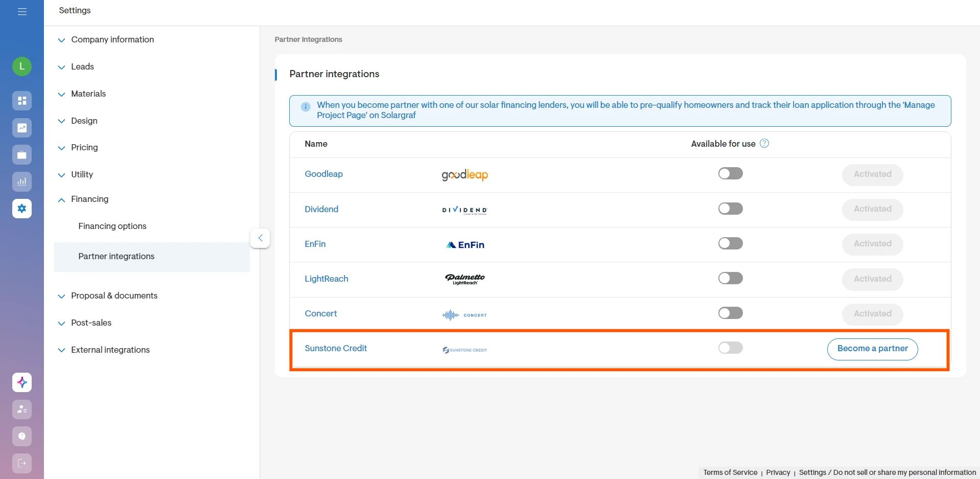Click the help icon beside Available for use
Image resolution: width=980 pixels, height=479 pixels.
[764, 144]
